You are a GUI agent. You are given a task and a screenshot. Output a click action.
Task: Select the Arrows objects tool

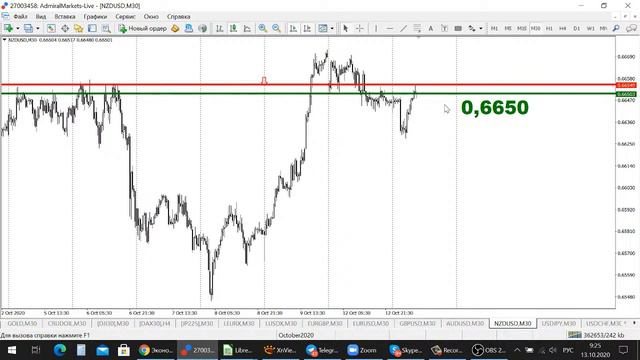coord(472,28)
